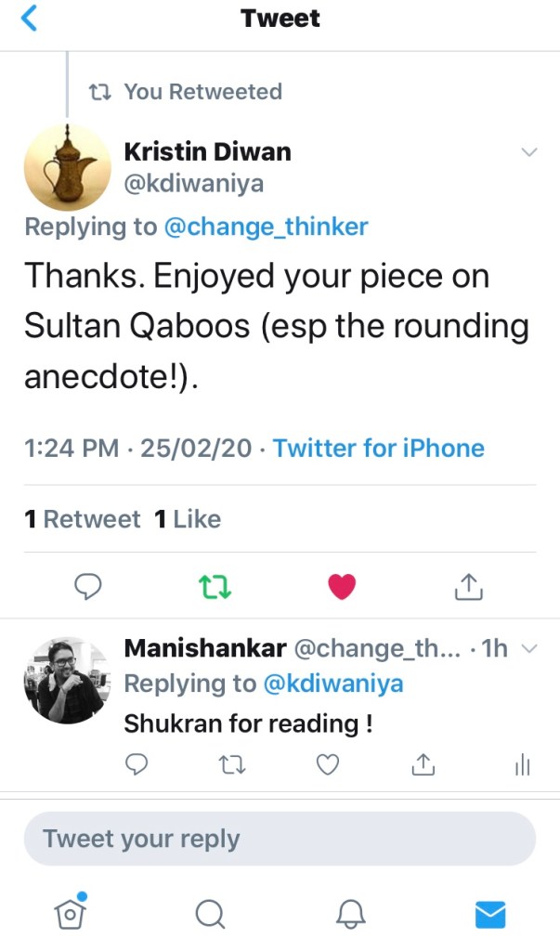560x951 pixels.
Task: Expand options chevron on Manishankar's reply
Action: click(x=529, y=648)
